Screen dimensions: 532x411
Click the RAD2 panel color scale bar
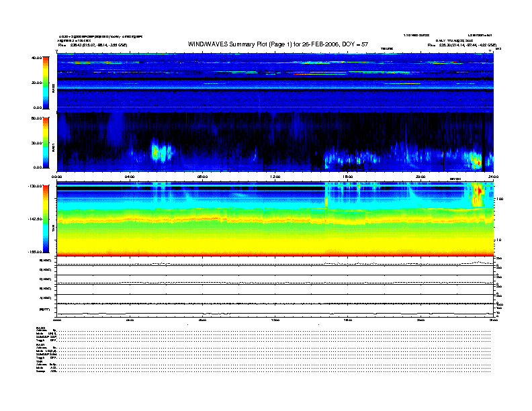pyautogui.click(x=46, y=83)
